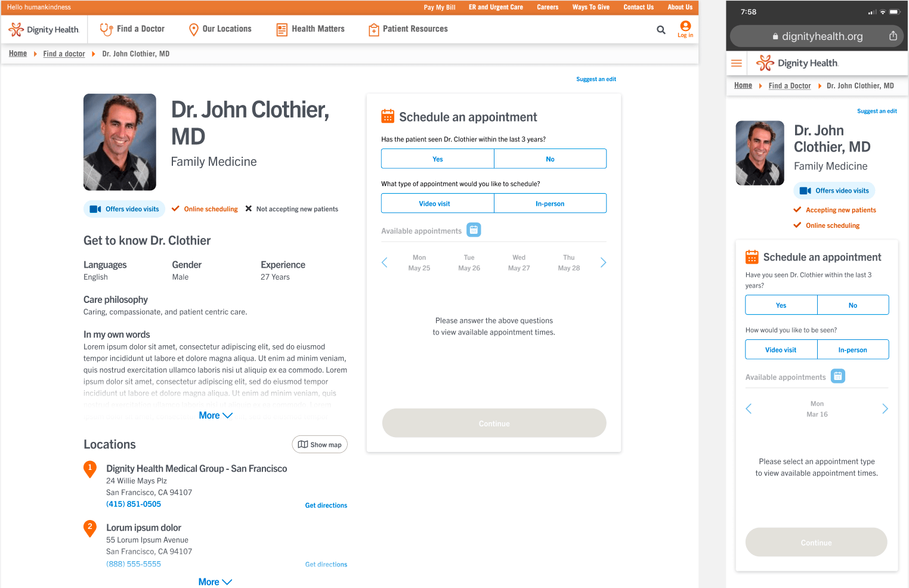The height and width of the screenshot is (588, 909).
Task: Click location pin number 1 marker
Action: pyautogui.click(x=90, y=469)
